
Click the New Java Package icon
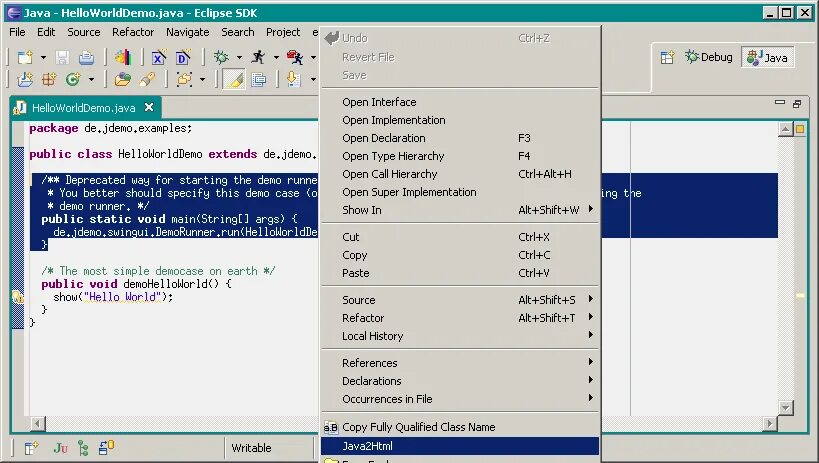pos(49,79)
